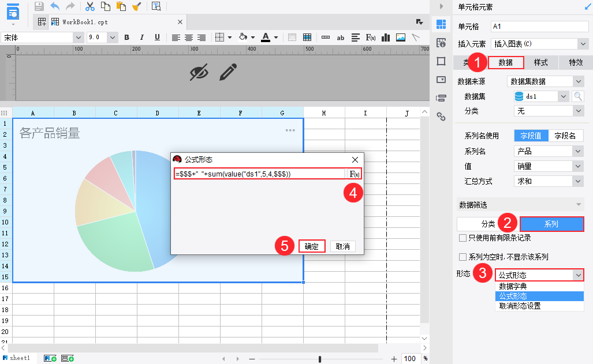Click the 确定 button in formula dialog

pos(312,246)
